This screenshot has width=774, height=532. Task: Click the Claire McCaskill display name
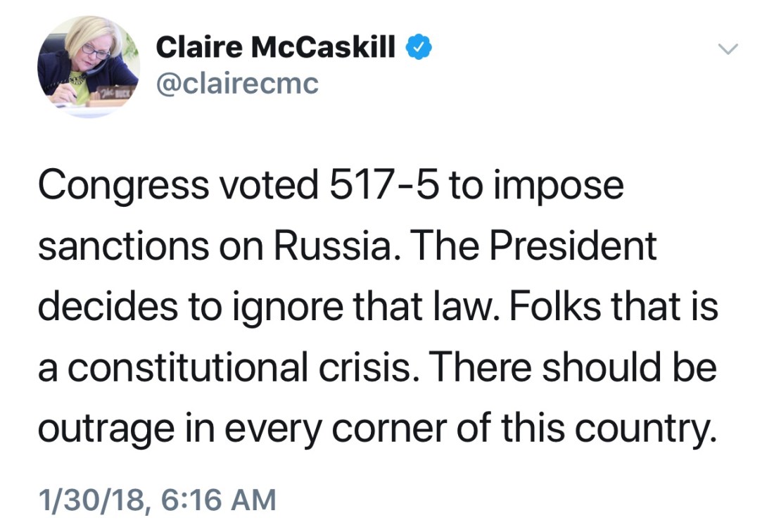pyautogui.click(x=274, y=48)
